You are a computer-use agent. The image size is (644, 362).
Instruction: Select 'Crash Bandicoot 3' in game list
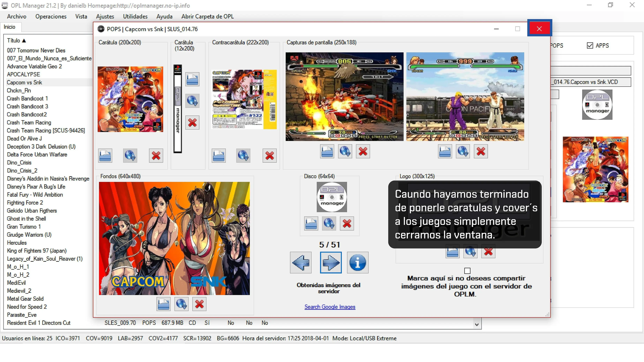pyautogui.click(x=27, y=106)
